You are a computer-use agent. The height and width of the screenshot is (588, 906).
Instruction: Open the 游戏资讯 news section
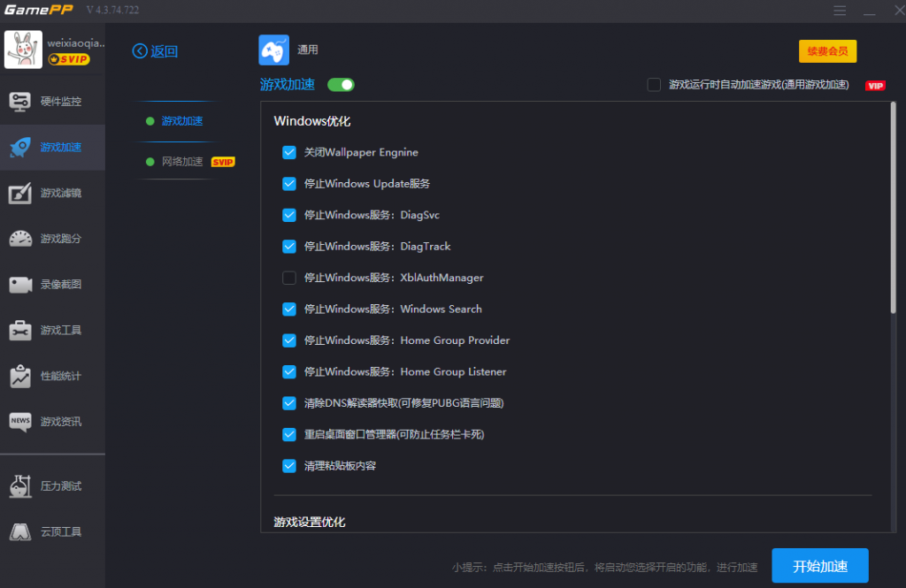coord(52,423)
